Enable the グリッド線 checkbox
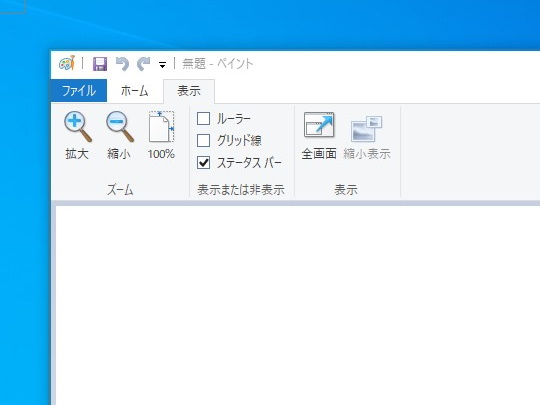The image size is (540, 405). pos(203,141)
